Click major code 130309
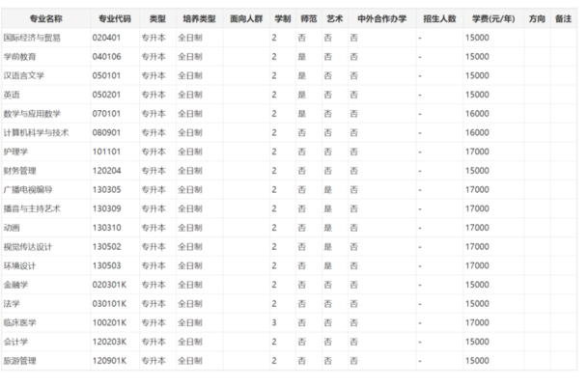588x387 pixels. pos(107,208)
